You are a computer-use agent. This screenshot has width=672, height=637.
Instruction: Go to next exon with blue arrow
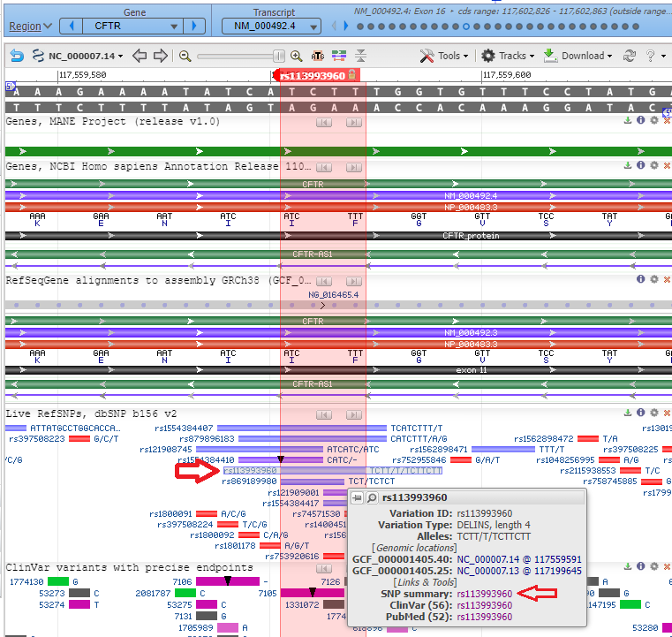tap(346, 27)
